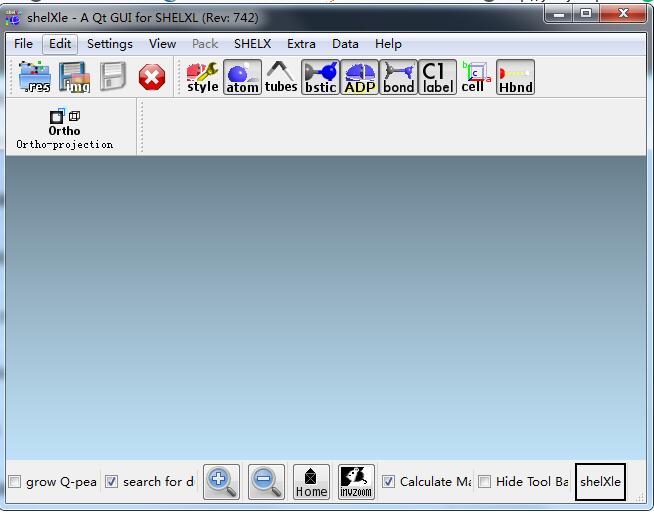Click the red X exit icon
This screenshot has width=654, height=515.
point(152,77)
